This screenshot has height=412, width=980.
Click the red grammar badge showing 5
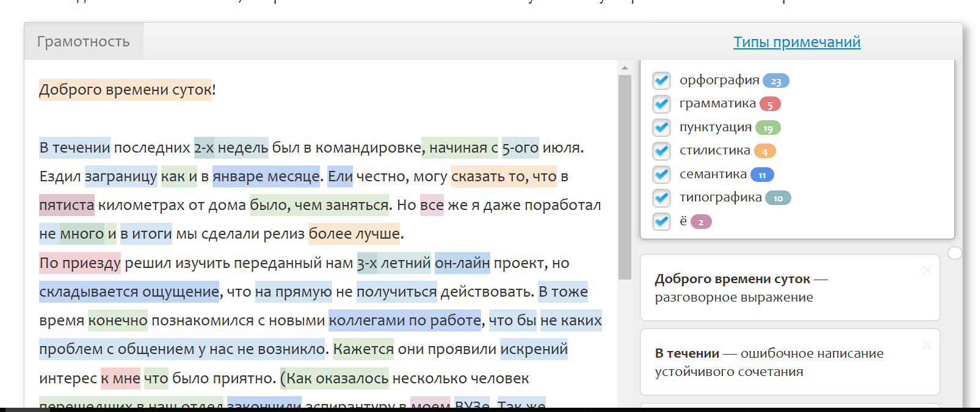[x=770, y=104]
